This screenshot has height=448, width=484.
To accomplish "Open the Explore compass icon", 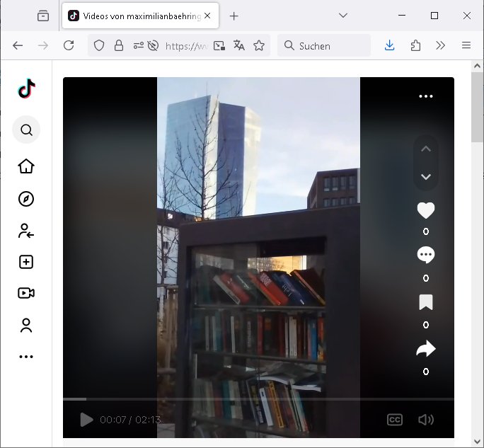I will click(26, 199).
